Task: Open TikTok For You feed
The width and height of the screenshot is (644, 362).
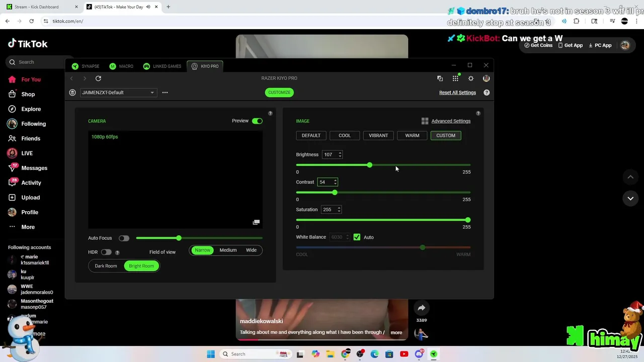Action: pyautogui.click(x=24, y=79)
